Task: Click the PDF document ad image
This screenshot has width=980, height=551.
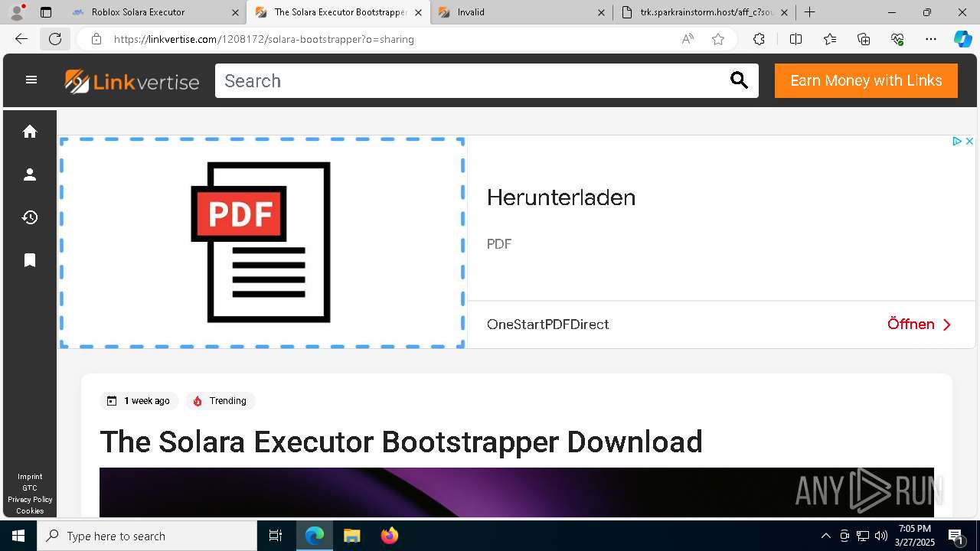Action: [262, 243]
